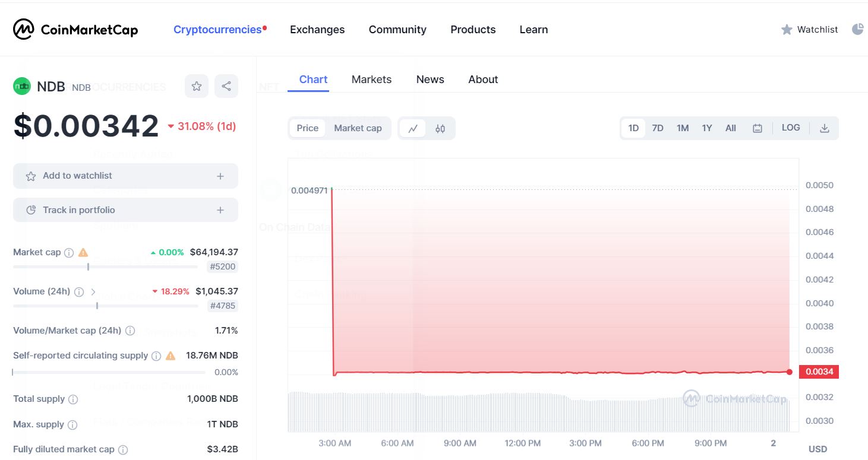Select the Price chart toggle
The image size is (868, 460).
coord(308,128)
